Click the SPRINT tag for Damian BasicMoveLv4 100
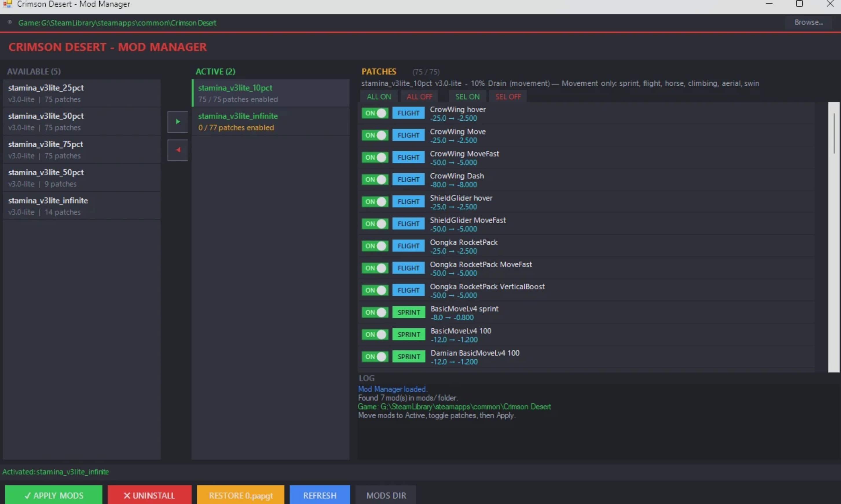841x504 pixels. 408,357
